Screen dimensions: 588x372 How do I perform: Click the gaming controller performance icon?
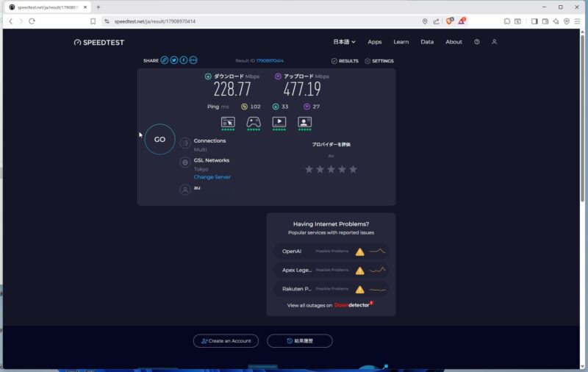click(x=254, y=122)
